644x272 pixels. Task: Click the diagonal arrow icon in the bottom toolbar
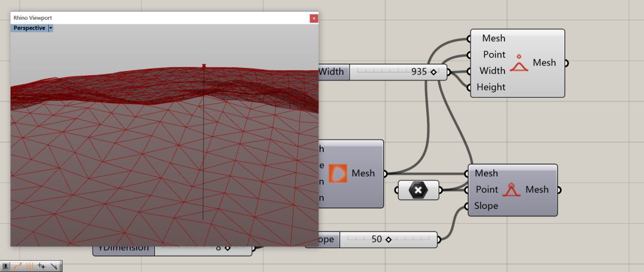pyautogui.click(x=54, y=266)
